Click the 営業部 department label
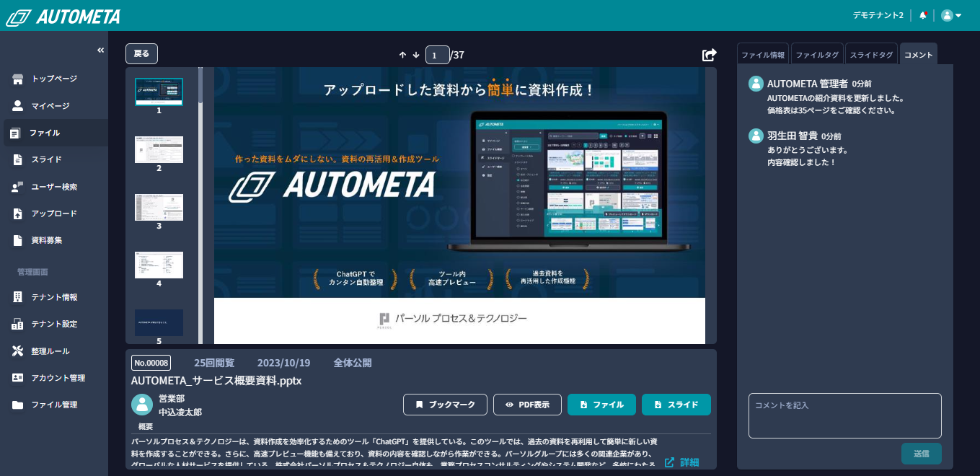This screenshot has width=980, height=476. point(172,398)
